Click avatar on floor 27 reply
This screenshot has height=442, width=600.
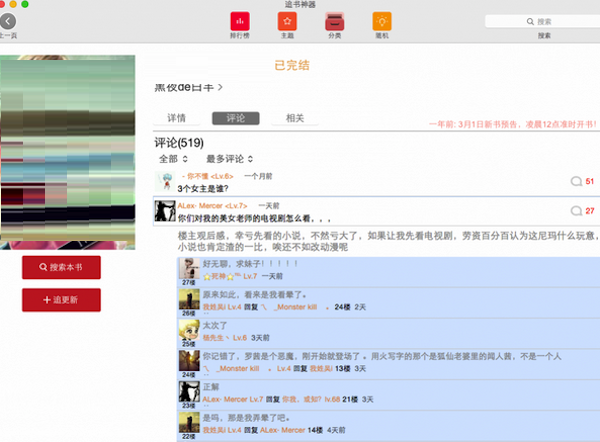pos(189,269)
